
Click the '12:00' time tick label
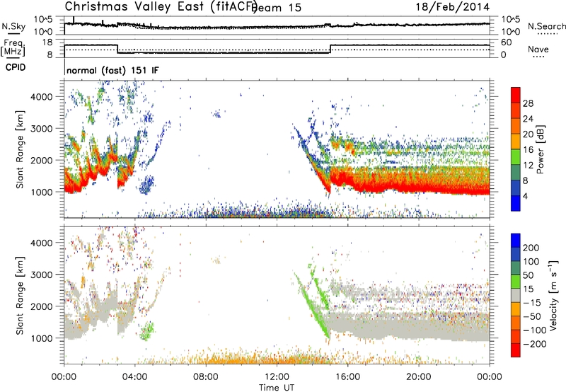[277, 377]
